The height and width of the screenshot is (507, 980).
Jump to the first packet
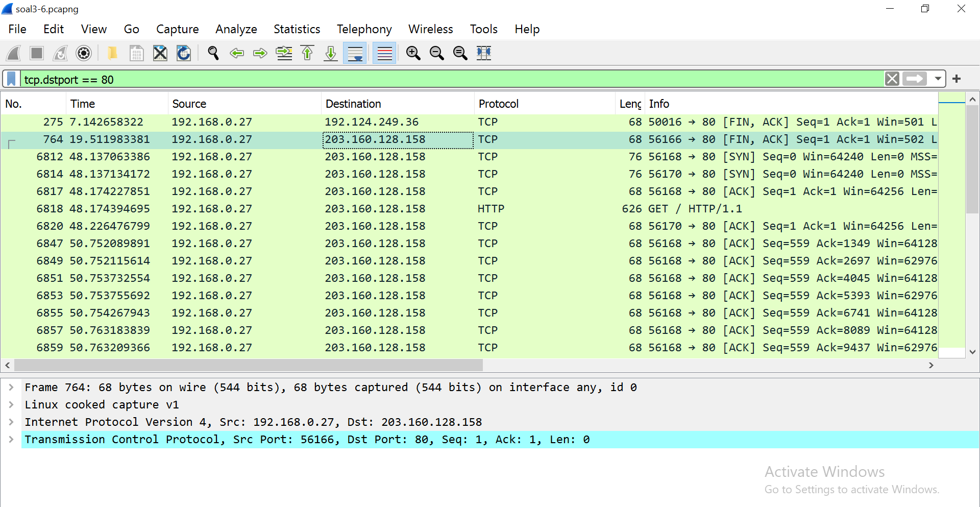coord(307,53)
